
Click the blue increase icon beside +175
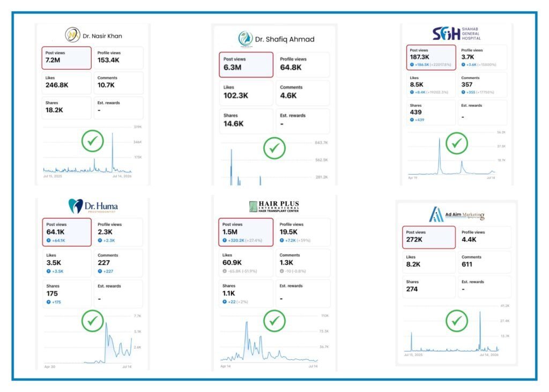click(x=49, y=302)
